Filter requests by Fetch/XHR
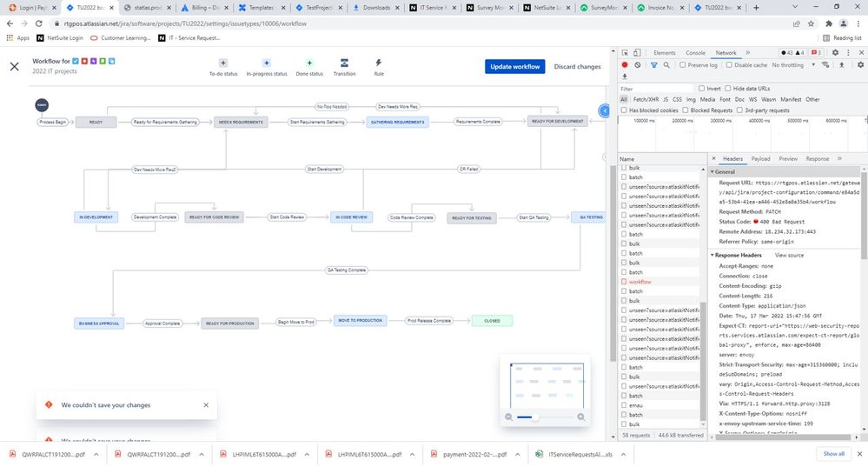 point(646,99)
